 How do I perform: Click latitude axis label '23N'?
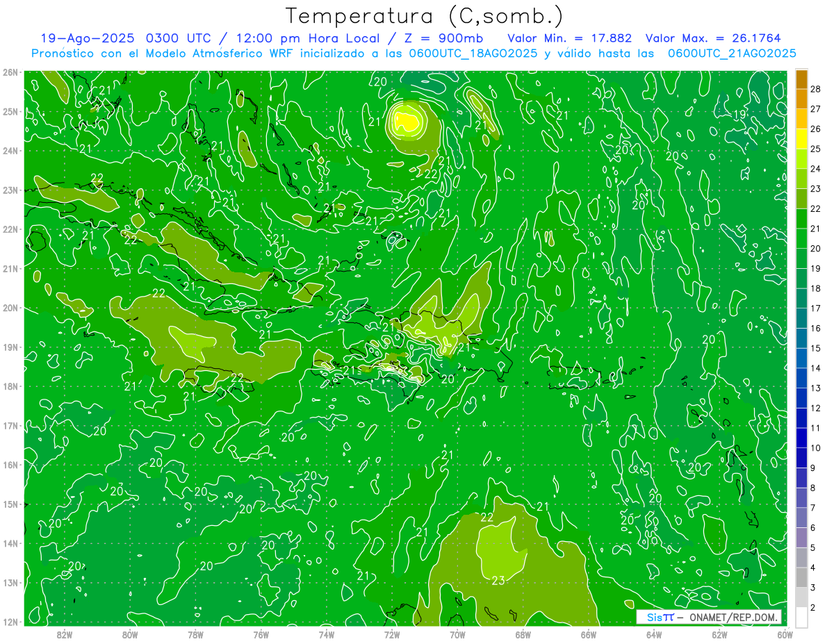point(10,190)
